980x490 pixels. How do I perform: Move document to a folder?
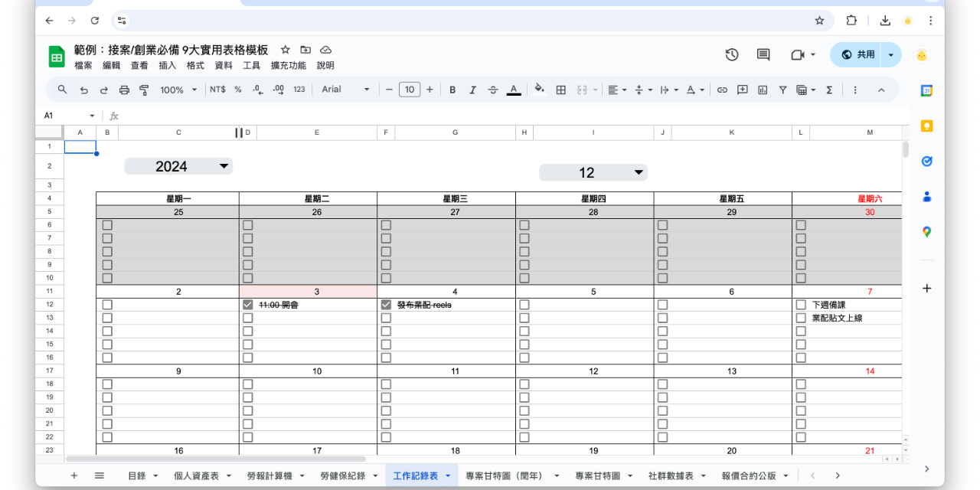[305, 49]
